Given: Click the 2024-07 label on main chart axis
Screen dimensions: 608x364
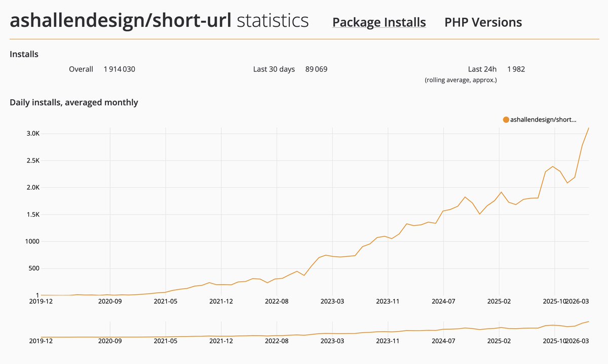Looking at the screenshot, I should pyautogui.click(x=443, y=301).
